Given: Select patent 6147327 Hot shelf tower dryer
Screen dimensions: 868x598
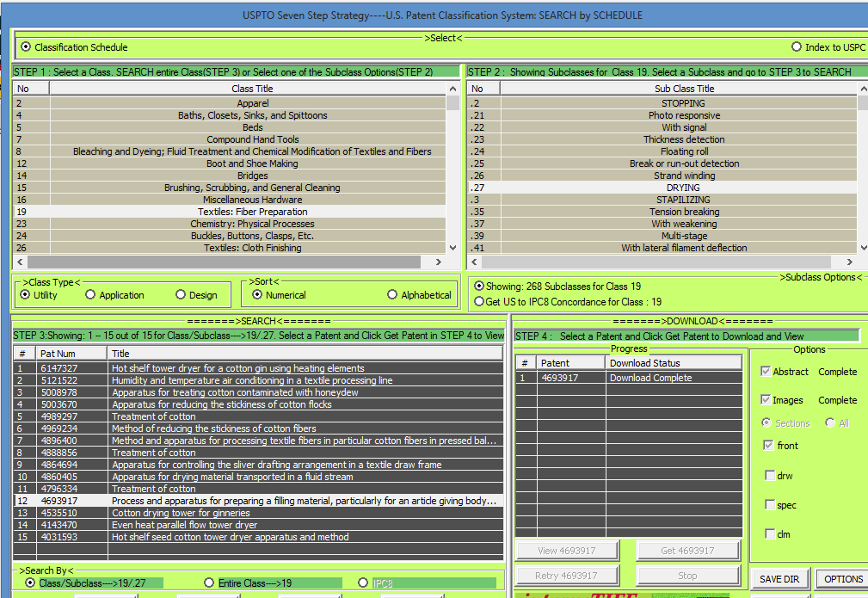Looking at the screenshot, I should pos(259,368).
